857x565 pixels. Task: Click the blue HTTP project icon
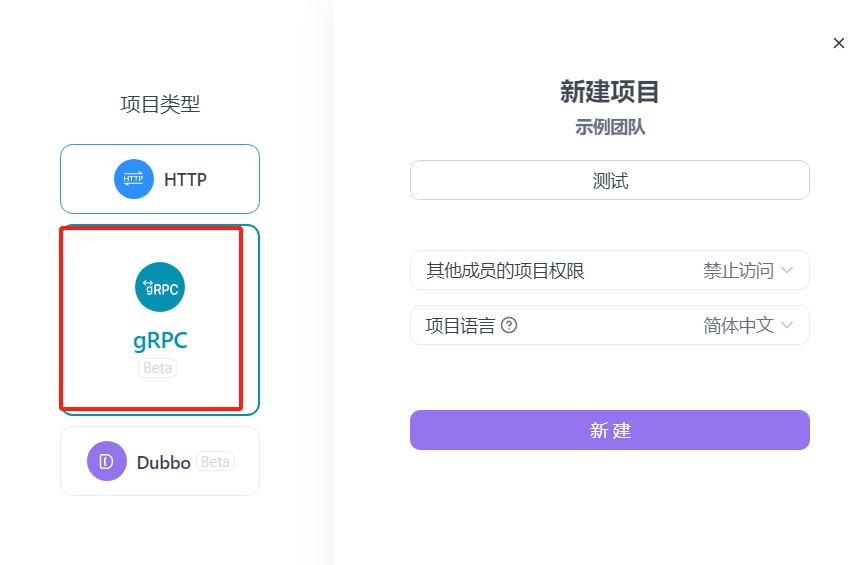tap(134, 180)
